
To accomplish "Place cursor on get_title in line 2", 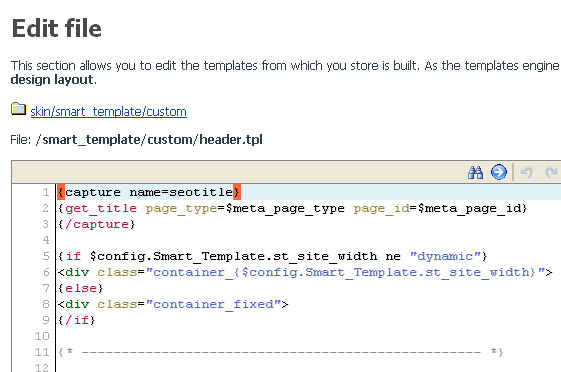I will [101, 208].
